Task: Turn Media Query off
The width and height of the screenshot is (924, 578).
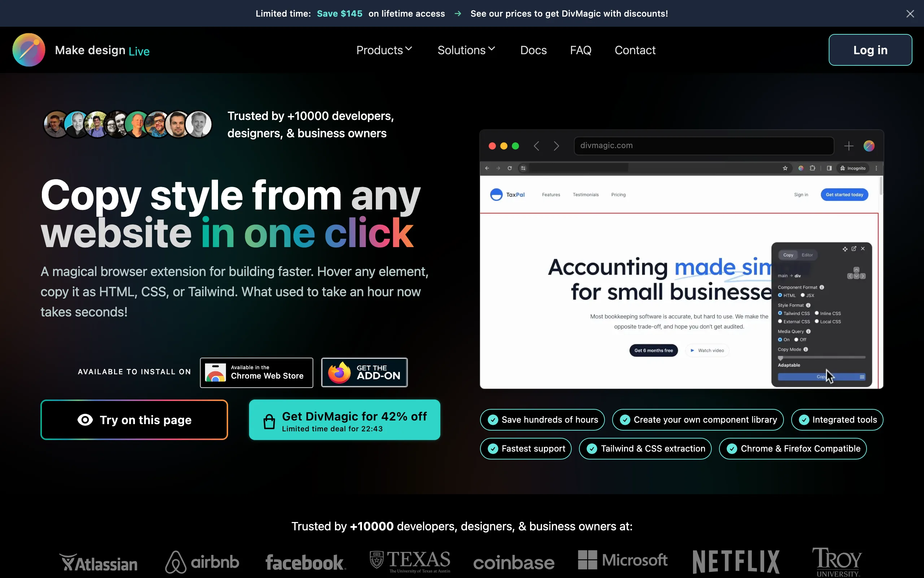Action: click(x=797, y=340)
